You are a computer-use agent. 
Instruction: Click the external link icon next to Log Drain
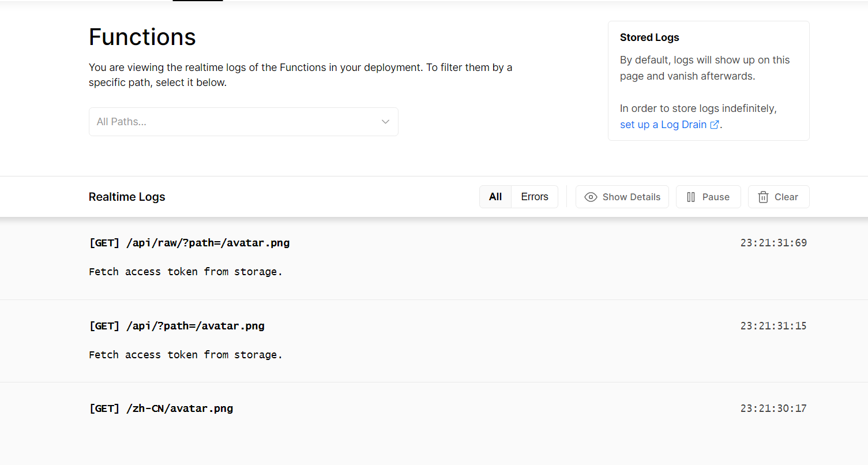[x=715, y=124]
